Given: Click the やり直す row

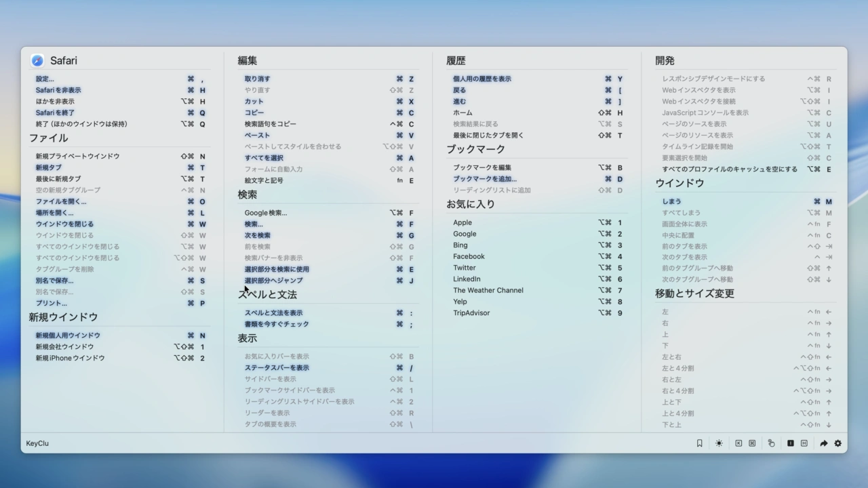Looking at the screenshot, I should (x=330, y=90).
